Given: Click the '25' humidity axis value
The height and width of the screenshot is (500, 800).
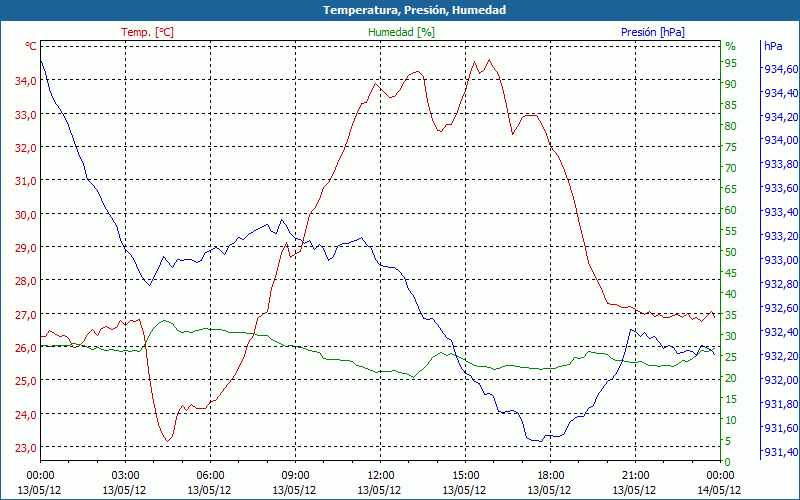Looking at the screenshot, I should click(731, 357).
